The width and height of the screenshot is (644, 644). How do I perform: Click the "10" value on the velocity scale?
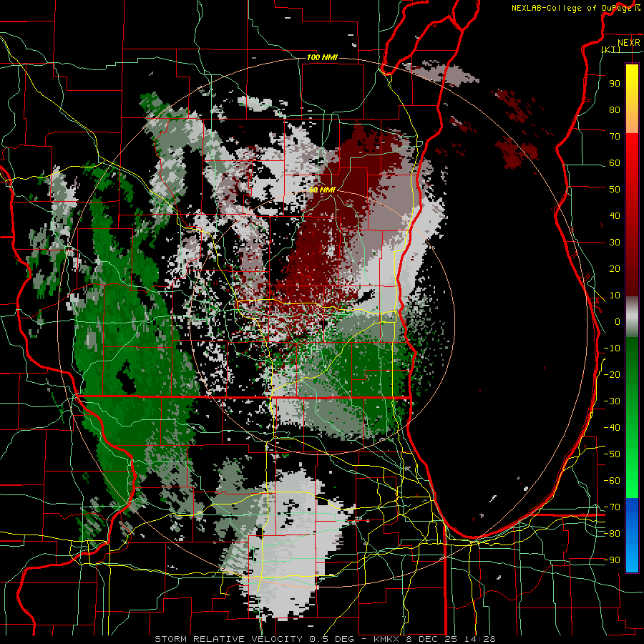(615, 296)
